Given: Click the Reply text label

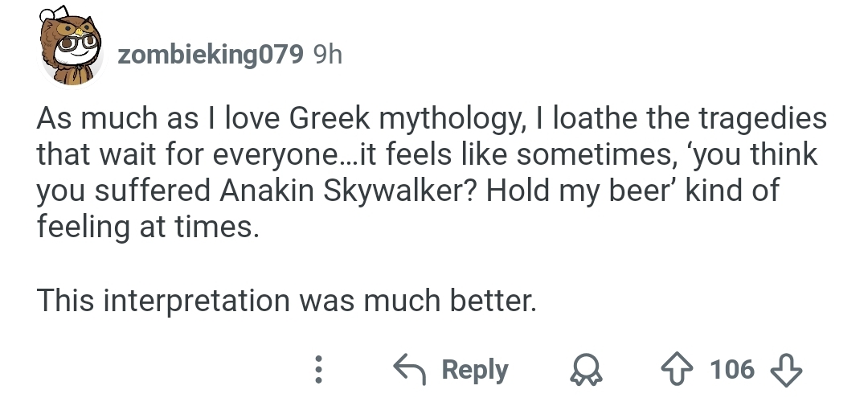Looking at the screenshot, I should [474, 371].
